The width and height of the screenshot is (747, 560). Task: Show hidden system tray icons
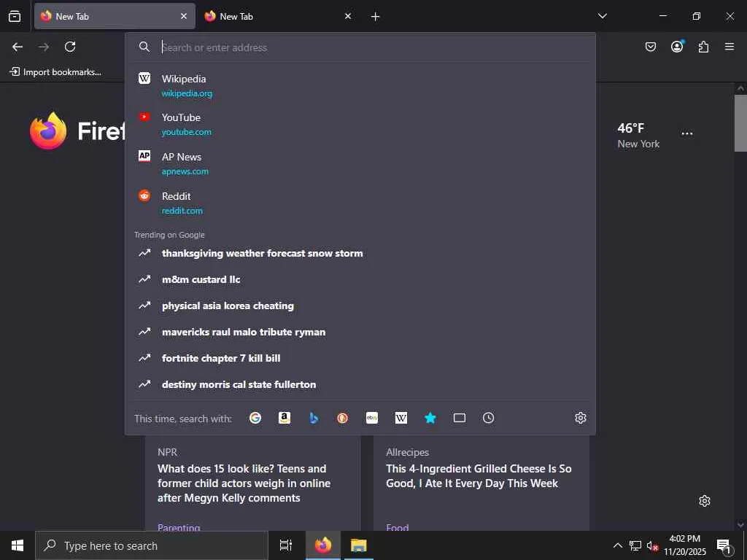click(x=617, y=545)
